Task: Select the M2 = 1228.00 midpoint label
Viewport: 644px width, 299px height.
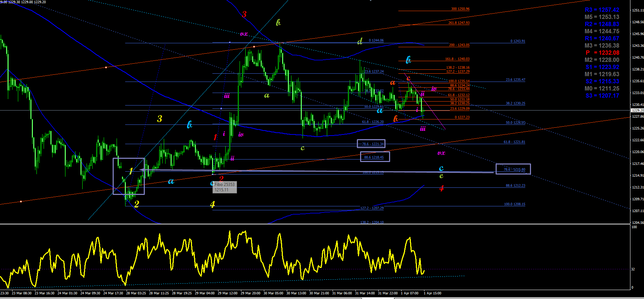Action: click(x=602, y=60)
